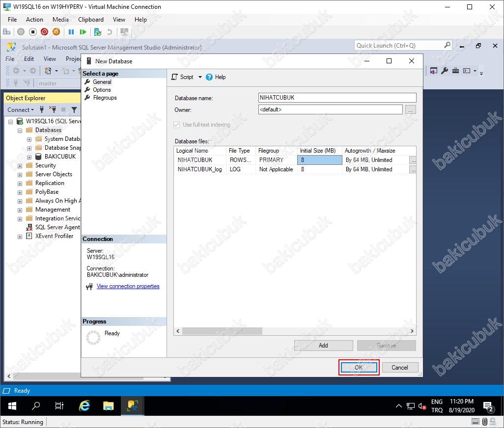This screenshot has width=504, height=428.
Task: Create a VM checkpoint from the toolbar
Action: coord(98,32)
